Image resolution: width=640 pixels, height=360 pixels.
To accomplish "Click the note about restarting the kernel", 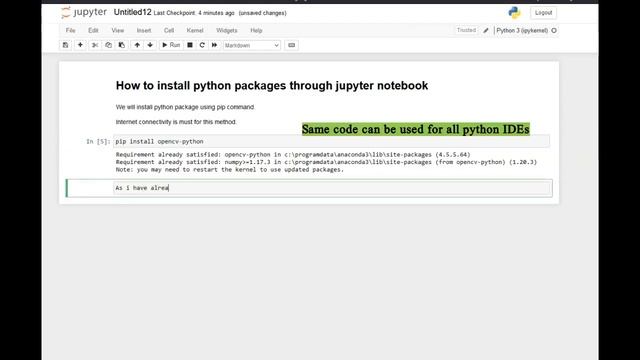I will click(230, 169).
